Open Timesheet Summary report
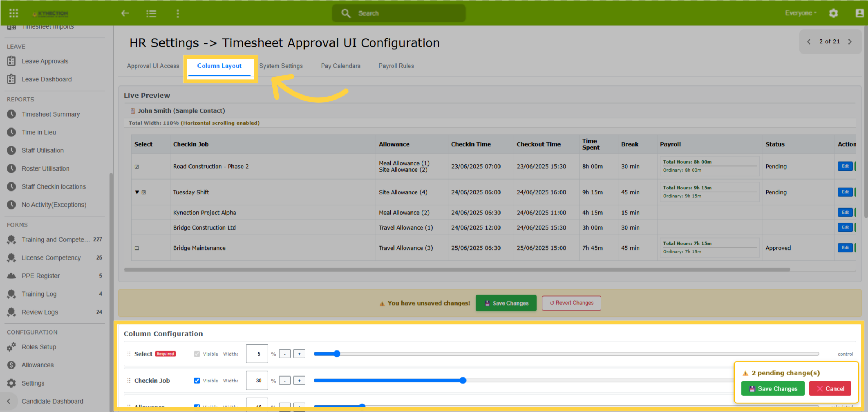This screenshot has width=868, height=412. (x=50, y=114)
